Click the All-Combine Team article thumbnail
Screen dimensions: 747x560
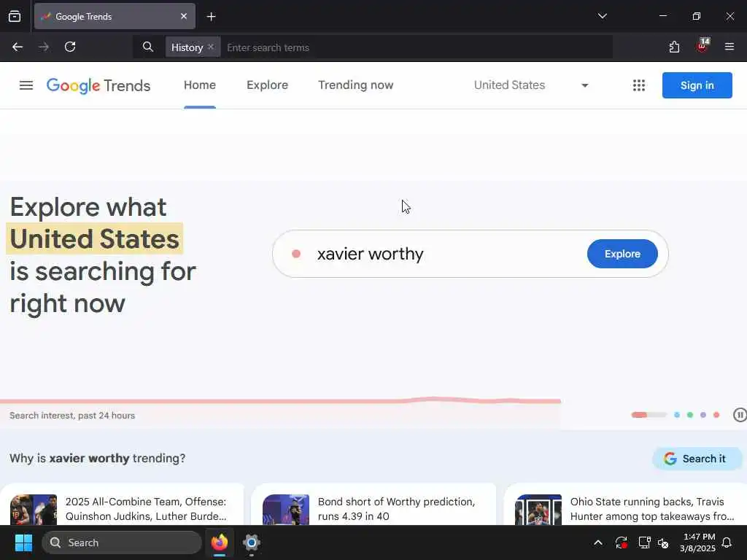pyautogui.click(x=34, y=510)
